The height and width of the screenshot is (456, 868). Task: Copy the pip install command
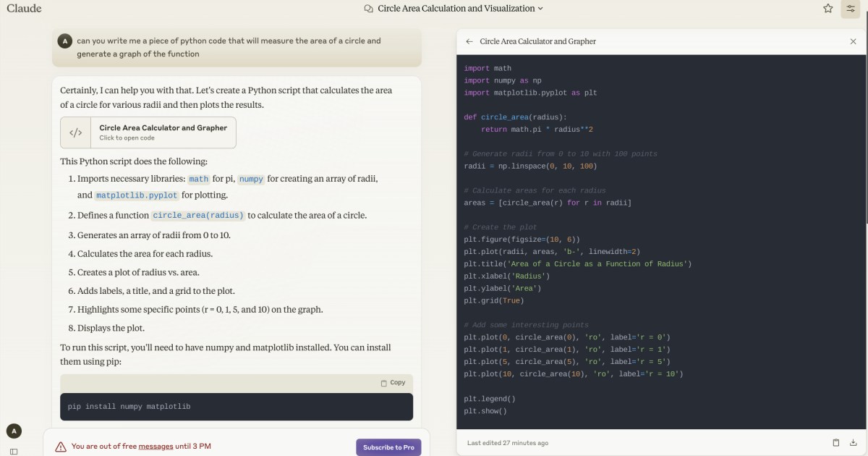[x=393, y=383]
